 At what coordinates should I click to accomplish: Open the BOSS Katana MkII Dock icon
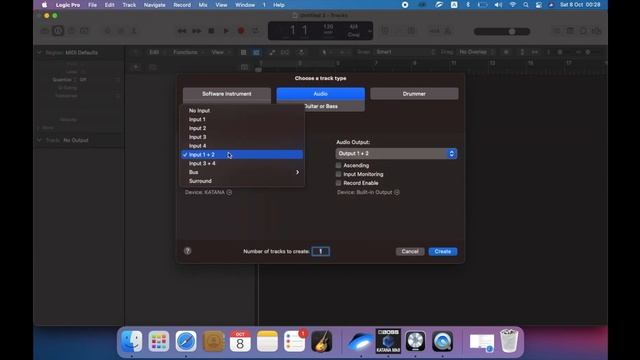click(x=388, y=341)
